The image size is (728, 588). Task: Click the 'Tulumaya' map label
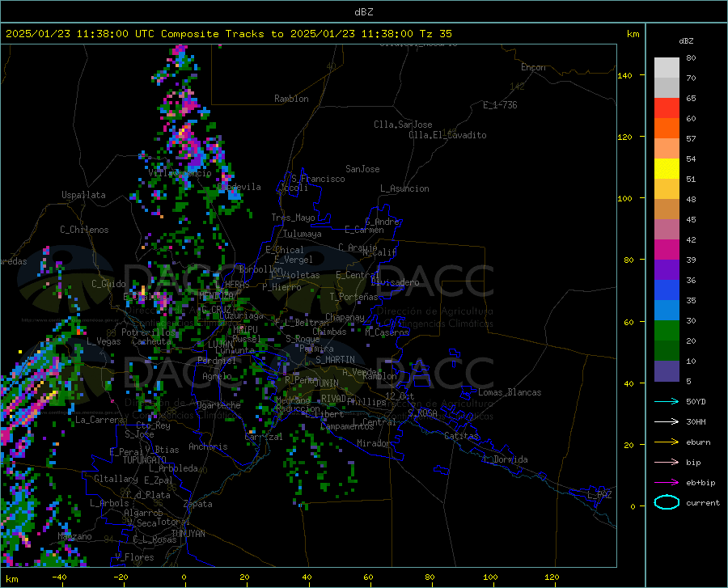[x=303, y=234]
